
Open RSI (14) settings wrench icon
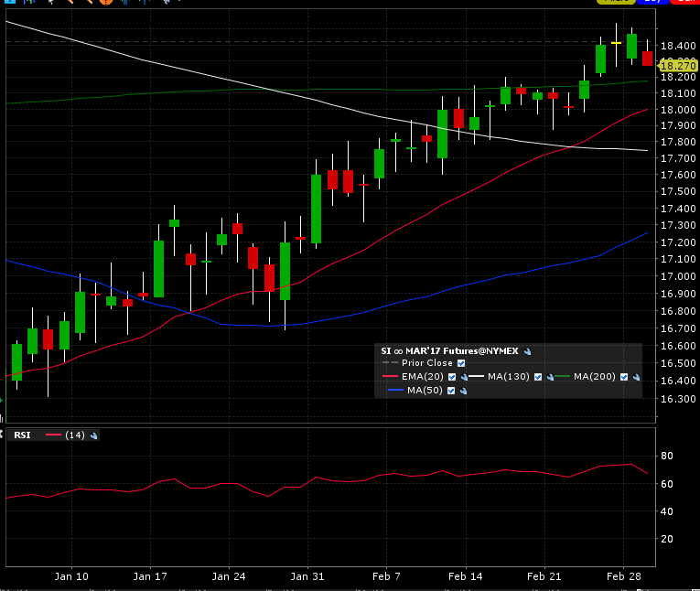pos(94,435)
